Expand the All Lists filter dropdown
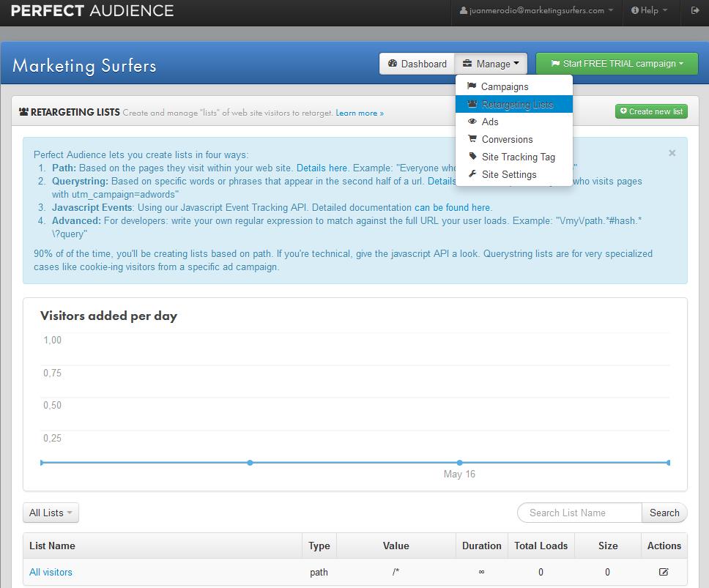The image size is (709, 588). click(51, 513)
